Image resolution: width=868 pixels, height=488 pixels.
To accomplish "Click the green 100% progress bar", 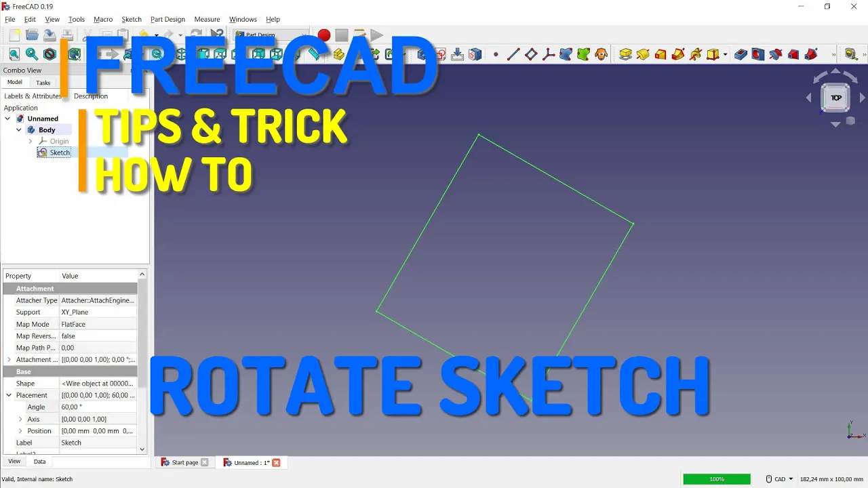I will point(717,479).
